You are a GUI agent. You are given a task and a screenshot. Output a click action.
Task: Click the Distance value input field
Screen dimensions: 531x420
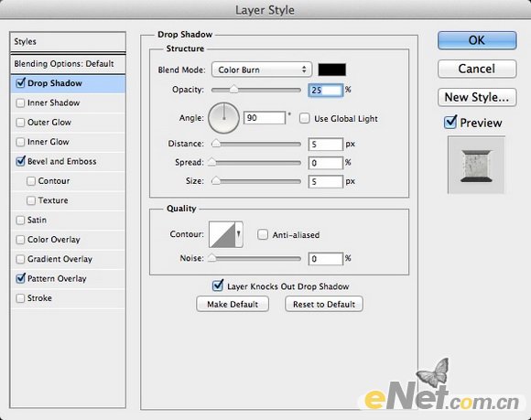click(325, 145)
